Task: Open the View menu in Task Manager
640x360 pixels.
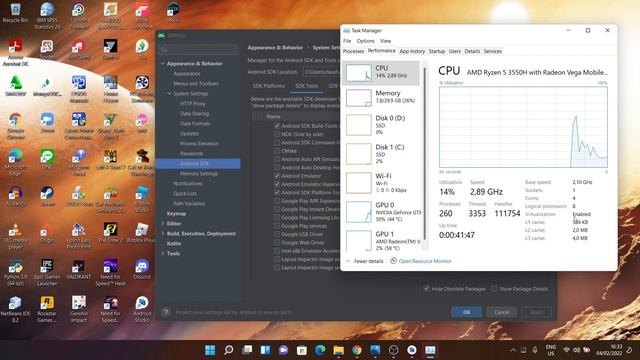Action: (385, 41)
